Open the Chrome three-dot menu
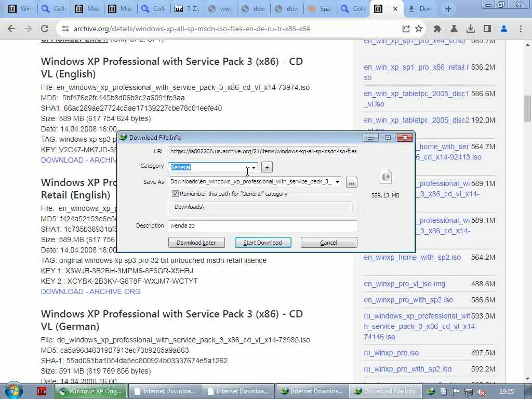The height and width of the screenshot is (399, 532). click(x=521, y=29)
